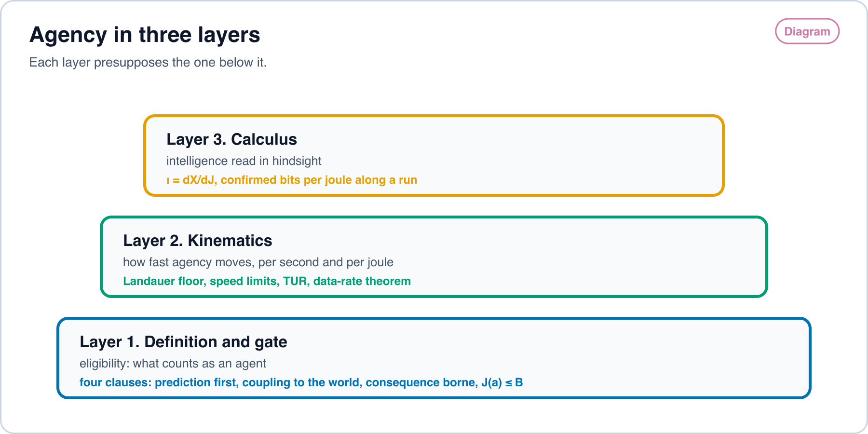868x434 pixels.
Task: Click the blue Layer 1 box
Action: pos(434,358)
